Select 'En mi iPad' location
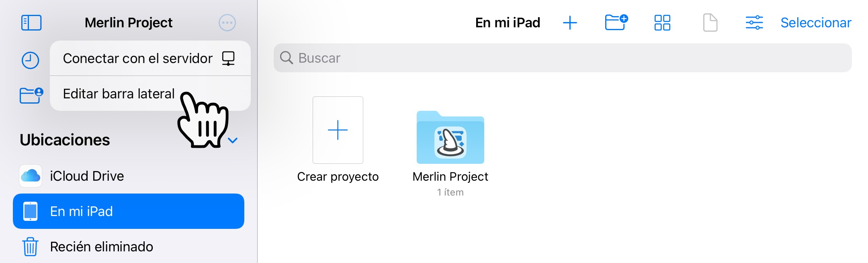 129,211
